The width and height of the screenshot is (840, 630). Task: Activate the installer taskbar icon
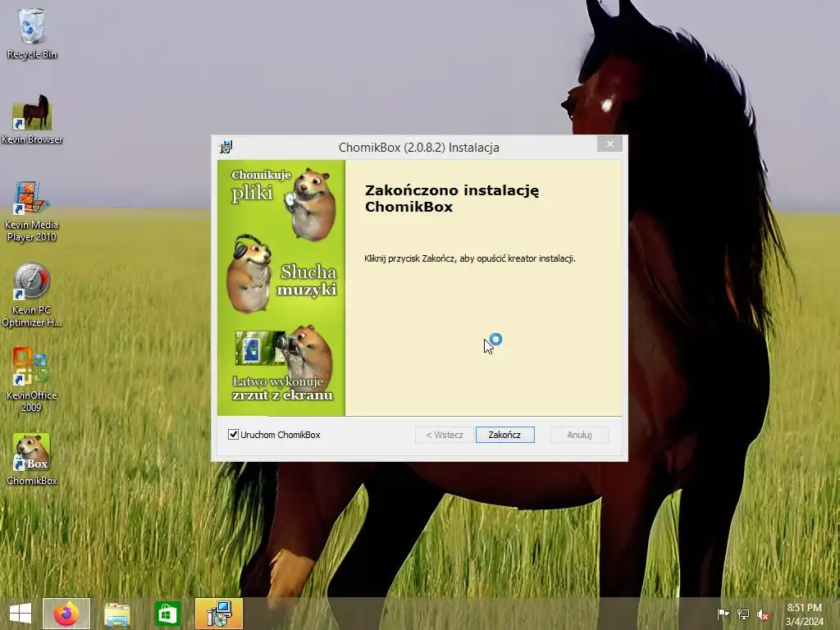pos(218,614)
